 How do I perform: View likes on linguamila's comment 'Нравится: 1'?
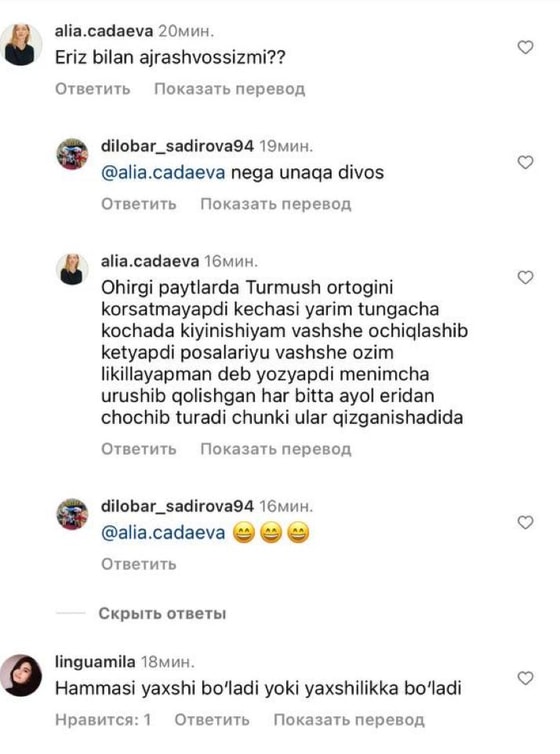coord(103,720)
